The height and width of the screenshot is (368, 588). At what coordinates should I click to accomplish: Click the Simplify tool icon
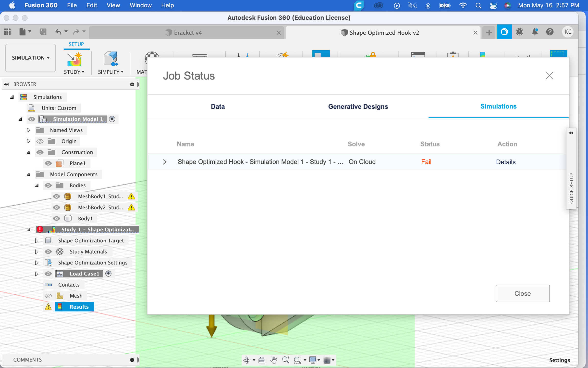[x=110, y=59]
